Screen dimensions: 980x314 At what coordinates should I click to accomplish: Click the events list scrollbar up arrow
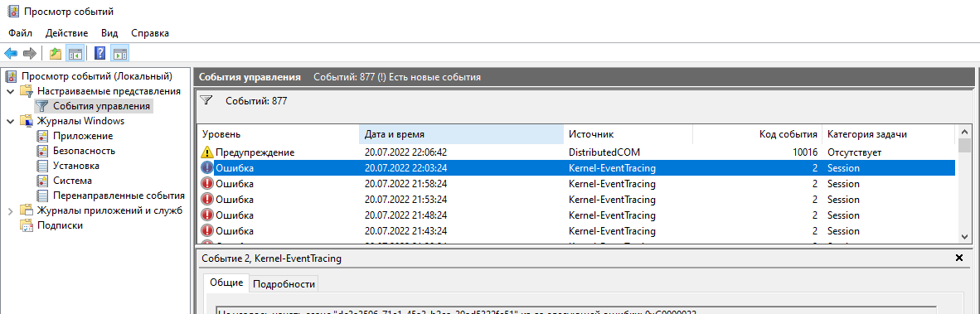[964, 132]
